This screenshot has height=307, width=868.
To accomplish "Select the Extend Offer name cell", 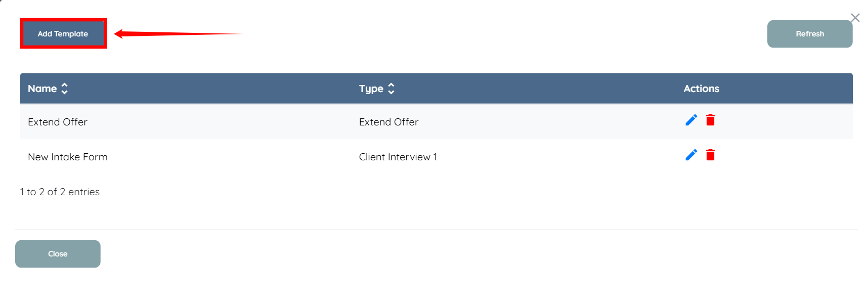I will tap(58, 122).
